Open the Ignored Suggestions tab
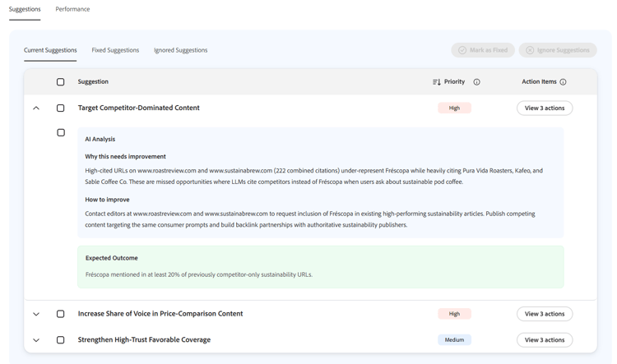This screenshot has height=364, width=617. pos(180,50)
